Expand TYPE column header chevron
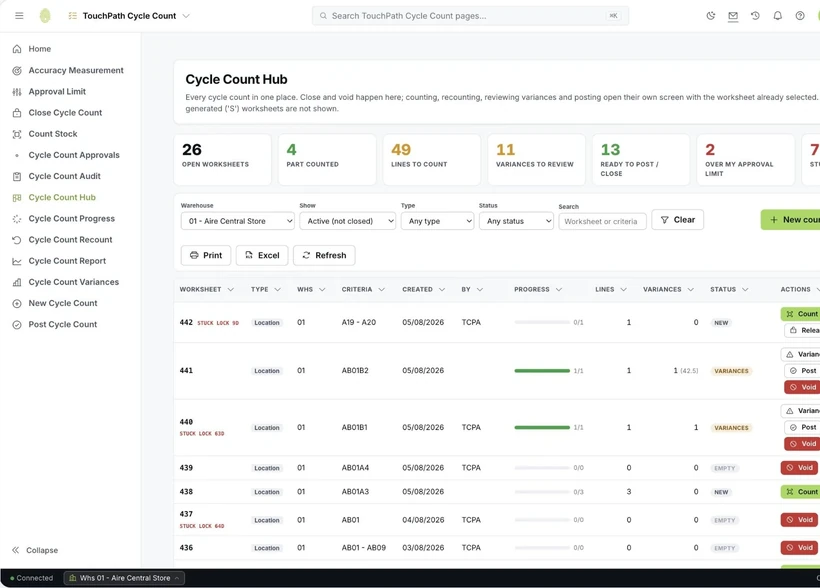This screenshot has height=588, width=820. point(278,289)
